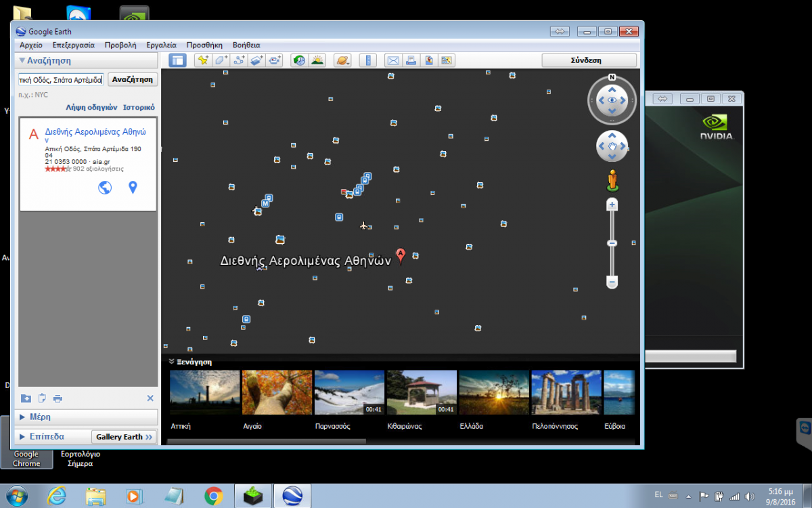This screenshot has height=508, width=812.
Task: Click the M metro station map icon
Action: coord(265,203)
